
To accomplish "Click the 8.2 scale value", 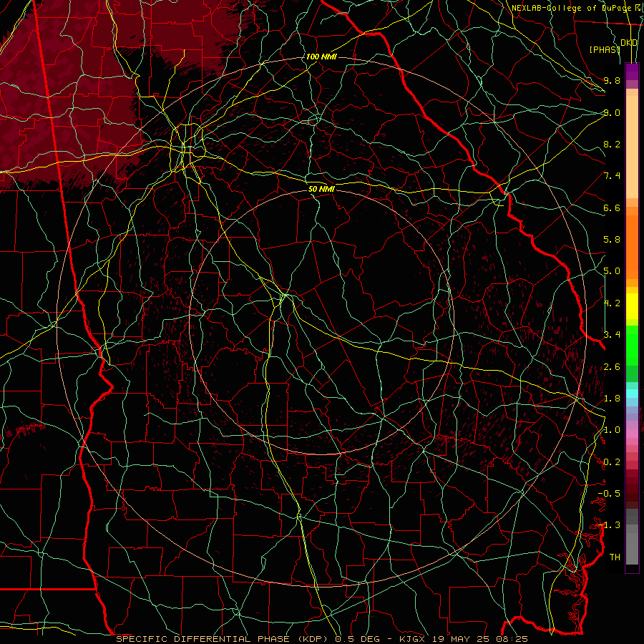I will (612, 144).
